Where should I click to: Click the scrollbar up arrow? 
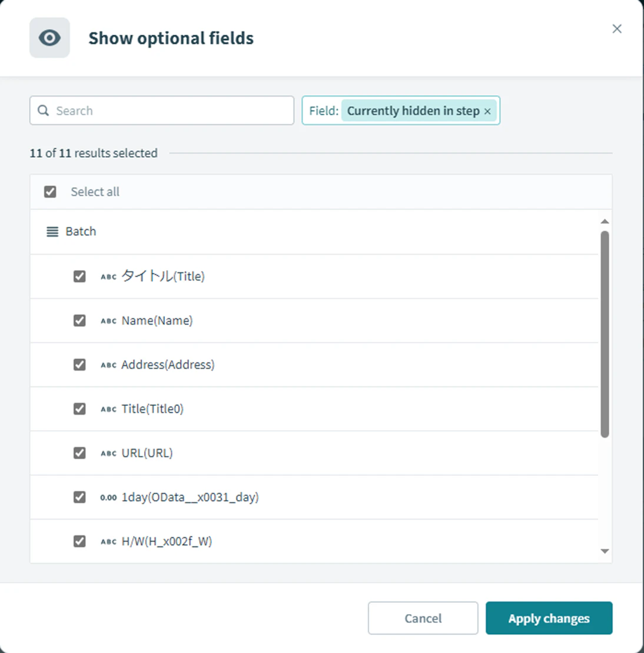coord(605,221)
